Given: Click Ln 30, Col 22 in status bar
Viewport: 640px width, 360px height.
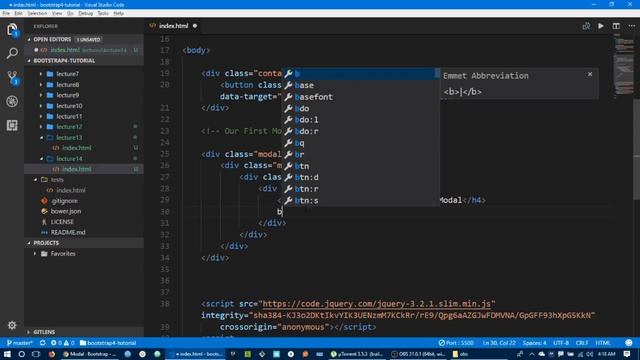Looking at the screenshot, I should point(499,343).
